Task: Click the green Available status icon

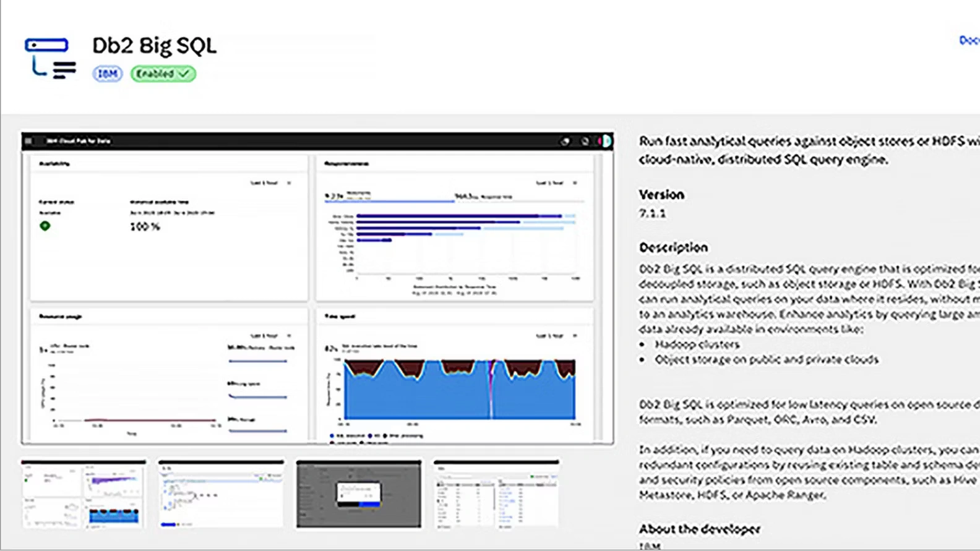Action: [45, 226]
